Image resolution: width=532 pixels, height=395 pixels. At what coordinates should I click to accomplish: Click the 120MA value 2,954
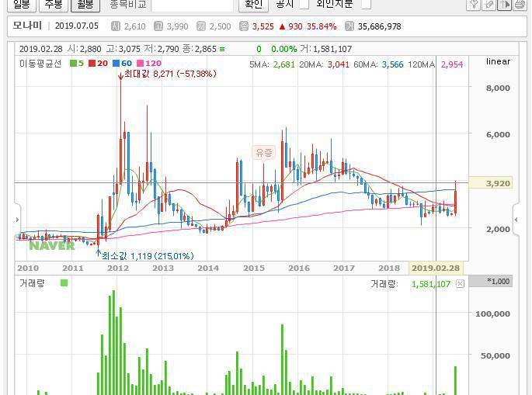452,64
